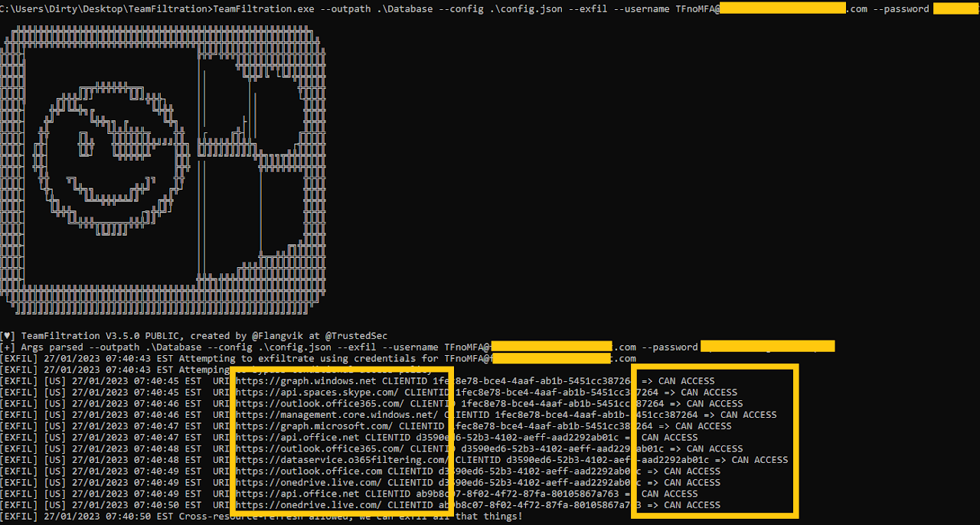Click the https://dataservice.o365filtering.com/ URI text
Image resolution: width=980 pixels, height=525 pixels.
pyautogui.click(x=342, y=460)
